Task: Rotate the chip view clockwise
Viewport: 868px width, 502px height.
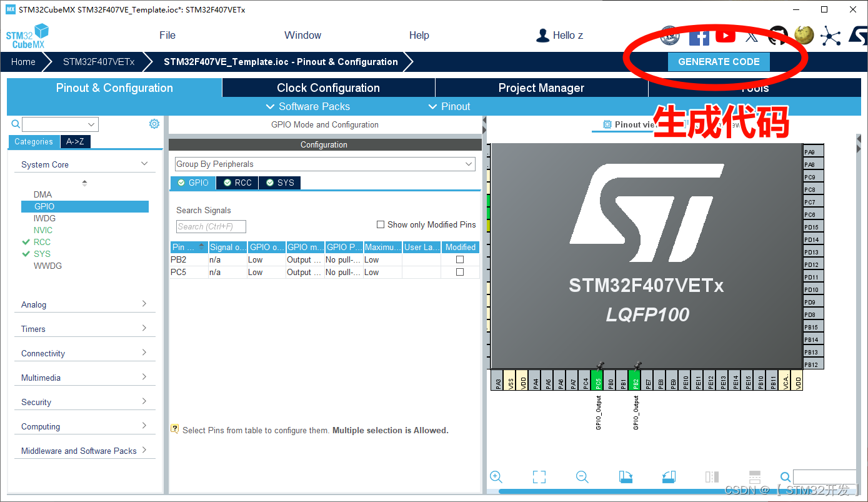Action: (x=626, y=476)
